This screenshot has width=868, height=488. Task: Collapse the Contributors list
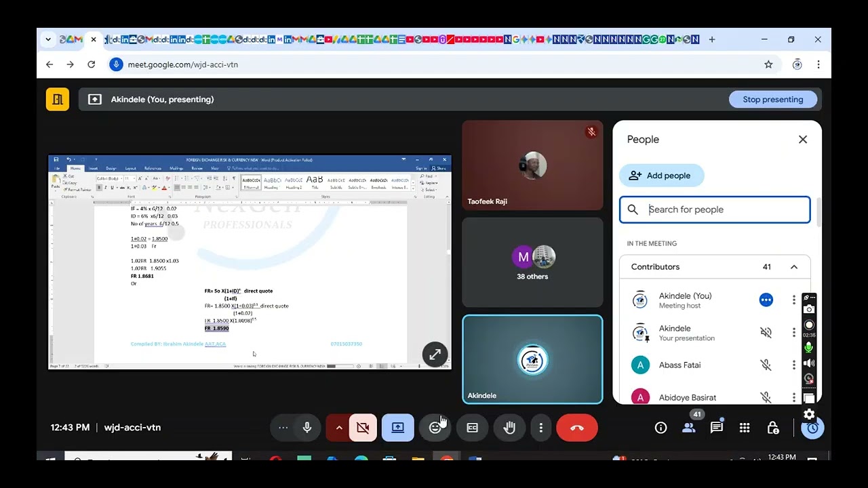[x=794, y=266]
